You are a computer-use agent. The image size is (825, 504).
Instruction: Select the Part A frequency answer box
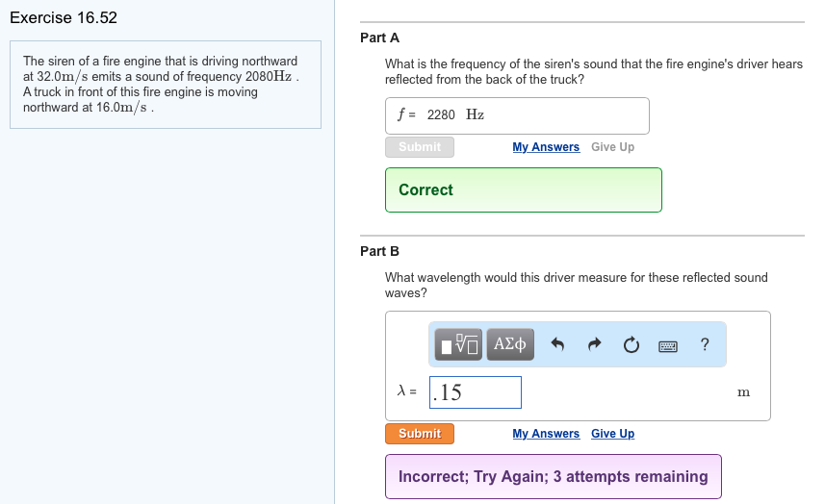pos(517,115)
